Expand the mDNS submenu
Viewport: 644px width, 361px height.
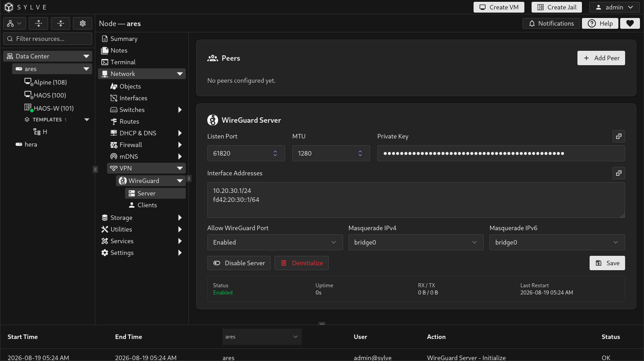180,156
